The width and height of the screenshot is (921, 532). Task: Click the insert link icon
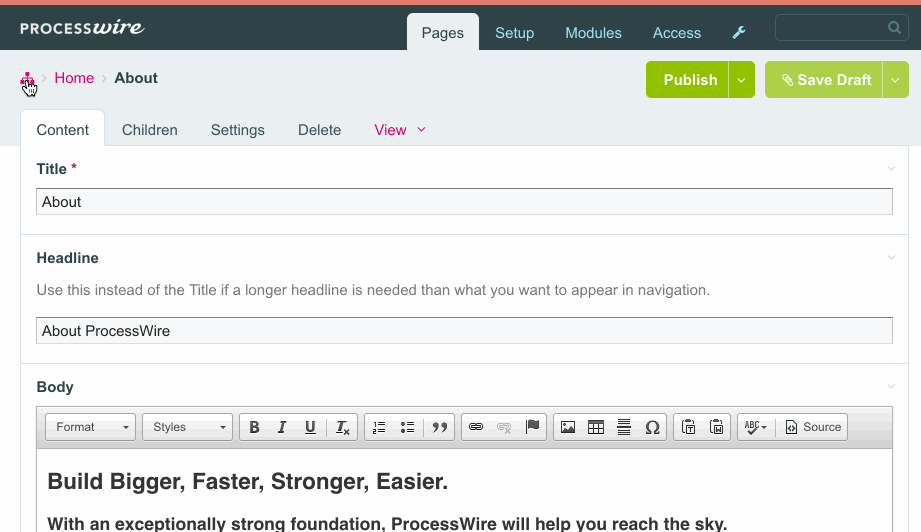[x=476, y=427]
